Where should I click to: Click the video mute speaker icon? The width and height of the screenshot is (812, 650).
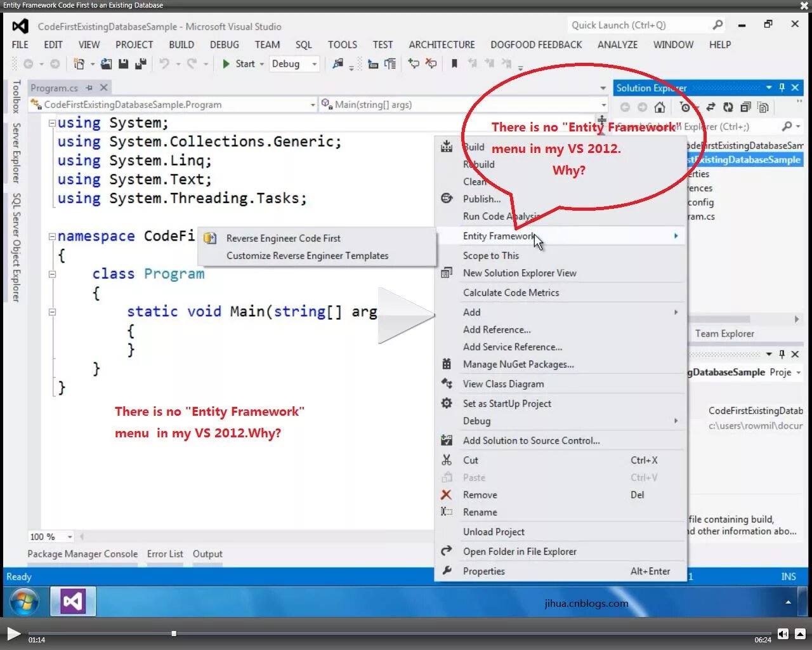[783, 633]
